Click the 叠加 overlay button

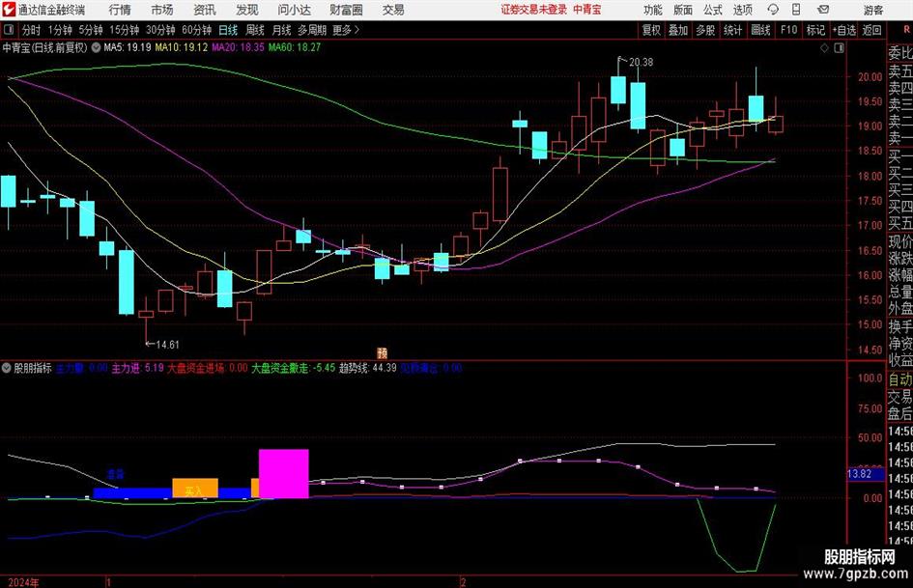[x=678, y=30]
